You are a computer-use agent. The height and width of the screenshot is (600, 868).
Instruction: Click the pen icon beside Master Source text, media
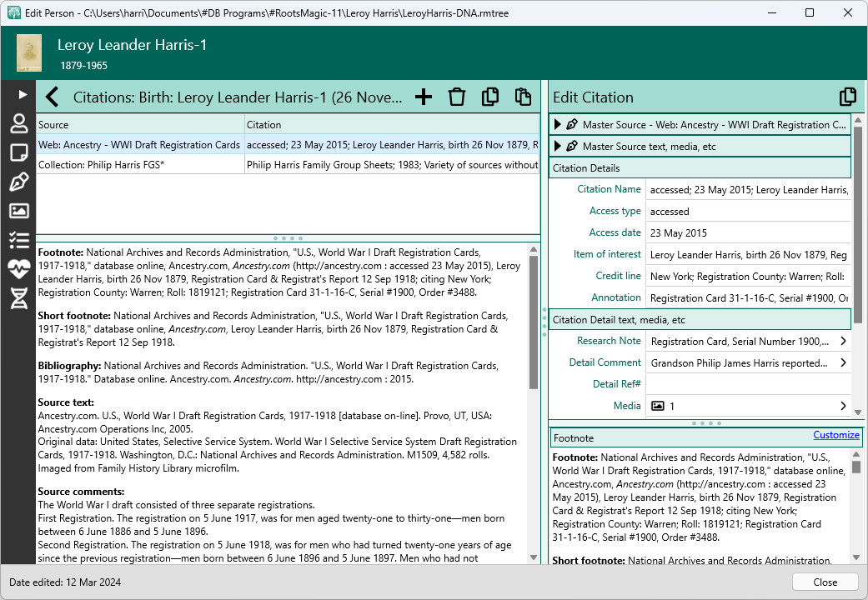click(572, 146)
